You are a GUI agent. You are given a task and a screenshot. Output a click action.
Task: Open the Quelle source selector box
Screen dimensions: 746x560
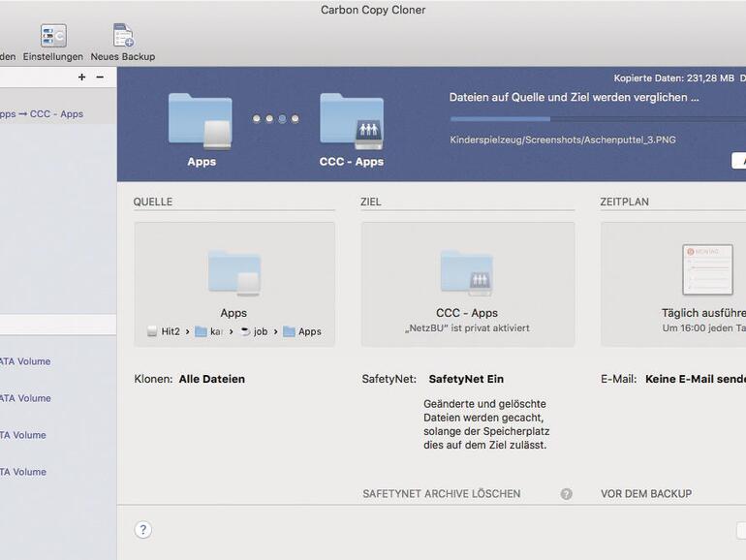[x=234, y=284]
